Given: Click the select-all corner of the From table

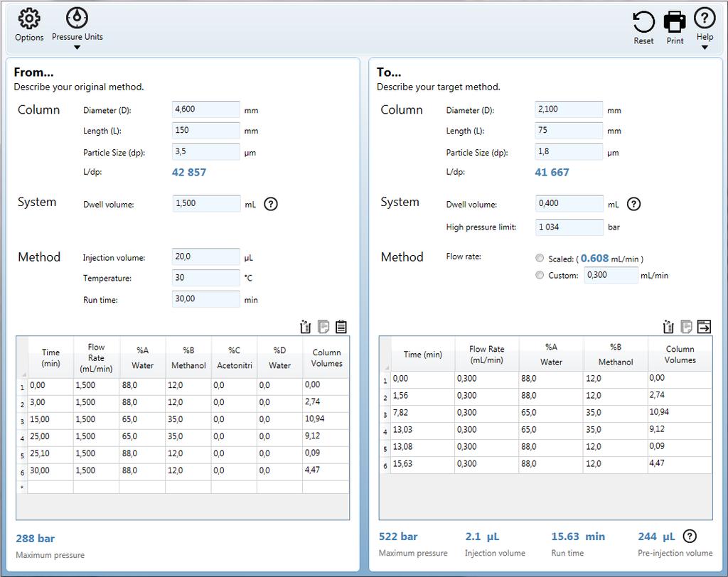Looking at the screenshot, I should [22, 357].
